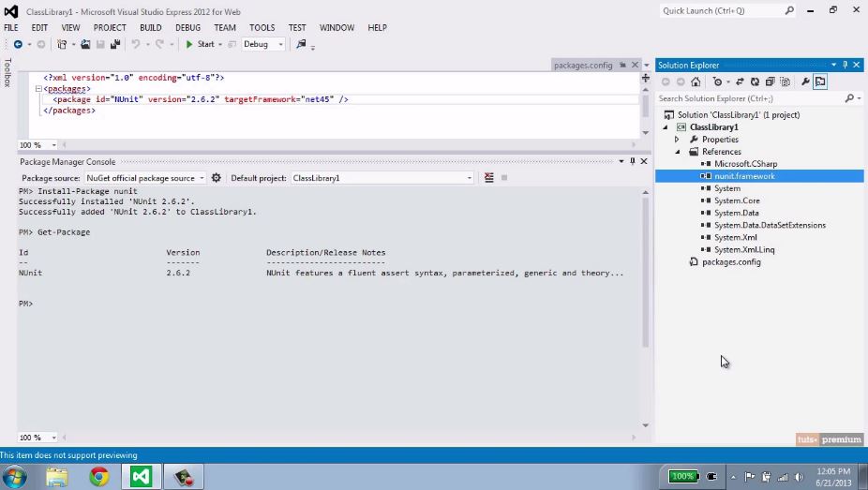Select the System.Core reference
The width and height of the screenshot is (868, 490).
736,200
